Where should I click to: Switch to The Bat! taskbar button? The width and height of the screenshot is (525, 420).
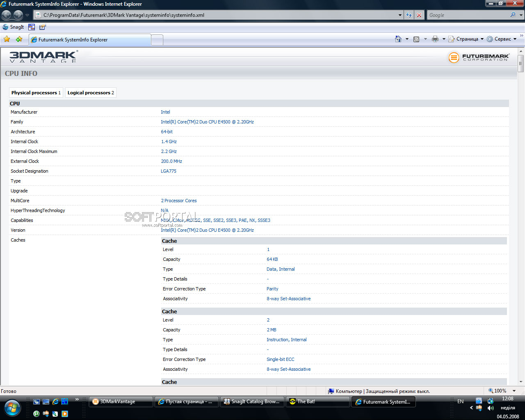318,402
